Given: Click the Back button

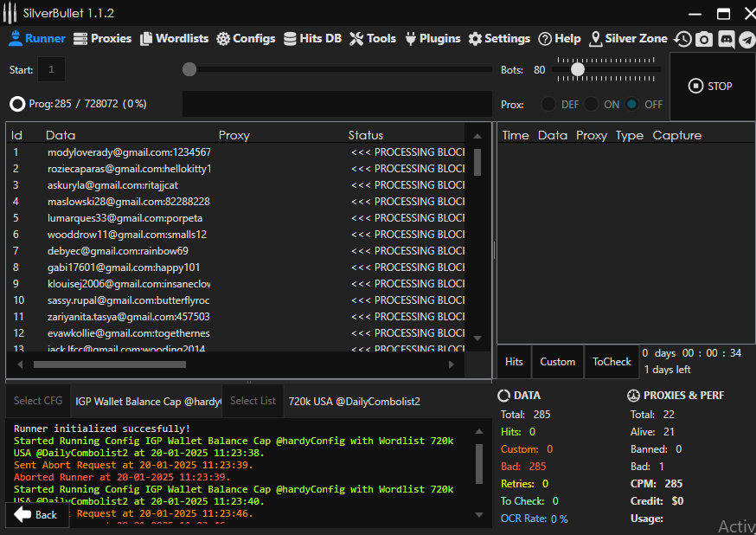Looking at the screenshot, I should (x=36, y=515).
